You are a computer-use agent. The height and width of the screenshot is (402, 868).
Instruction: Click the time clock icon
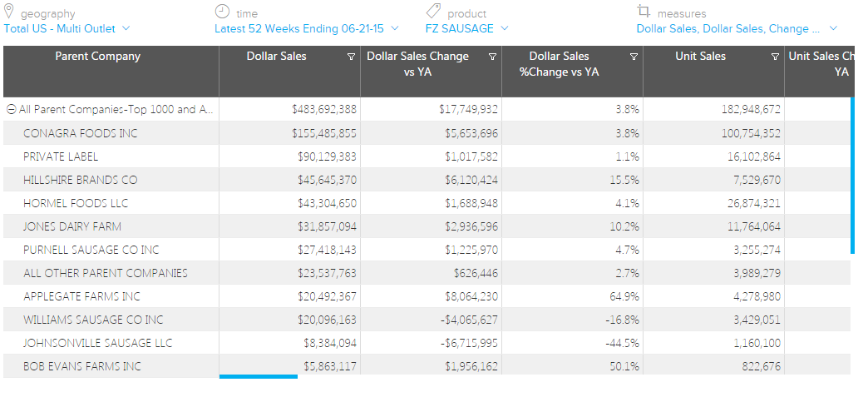pos(222,12)
